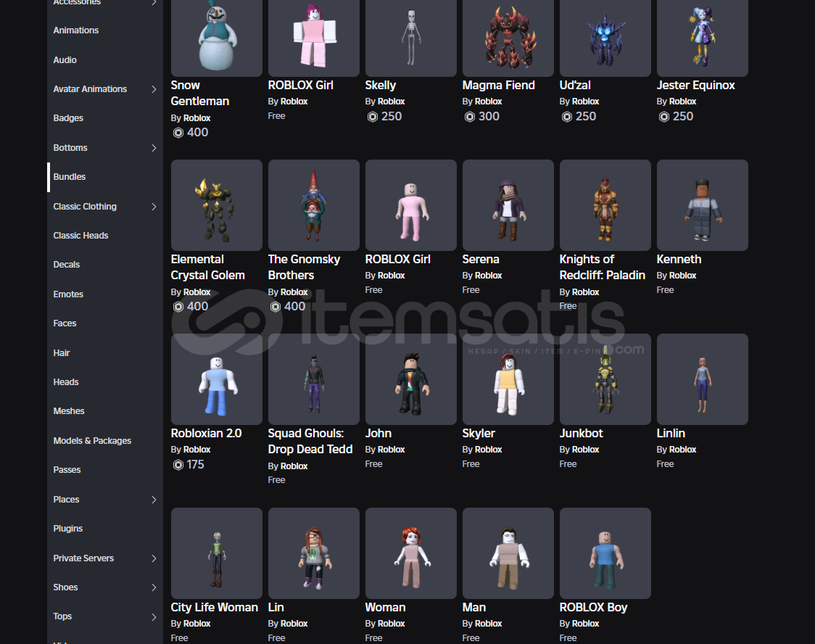Expand the Avatar Animations category chevron

[154, 89]
